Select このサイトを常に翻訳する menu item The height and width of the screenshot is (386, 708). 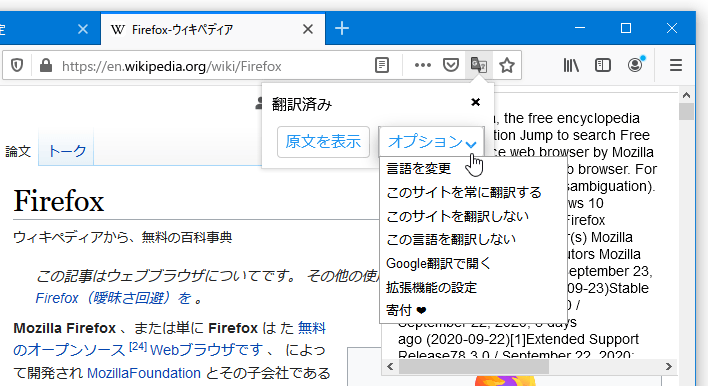point(464,192)
